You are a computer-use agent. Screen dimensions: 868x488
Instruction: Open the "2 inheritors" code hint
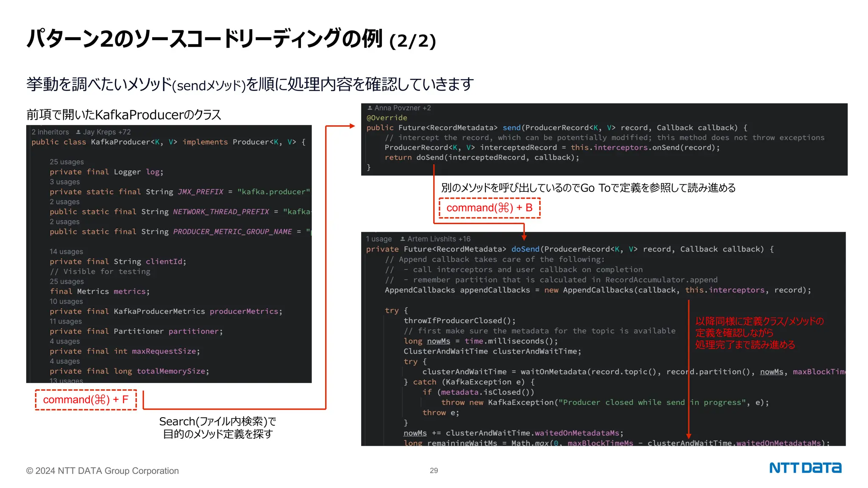pyautogui.click(x=50, y=132)
